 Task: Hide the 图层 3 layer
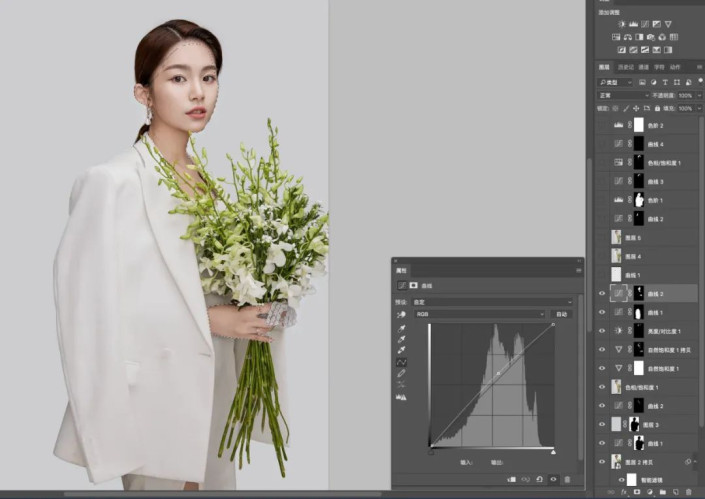tap(602, 424)
